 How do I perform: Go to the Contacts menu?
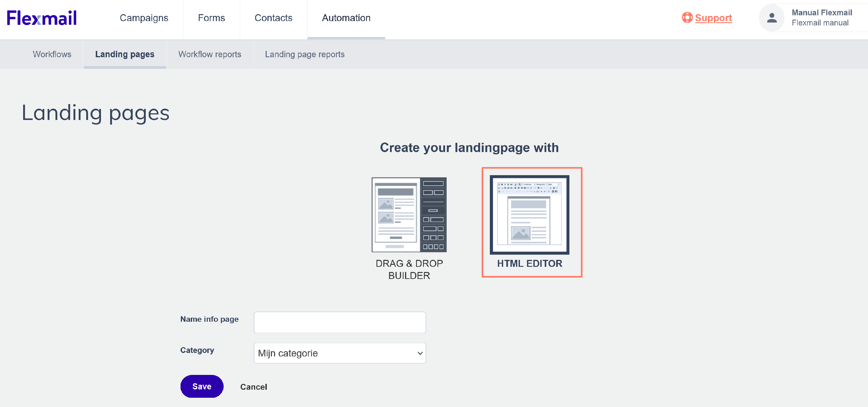[x=273, y=18]
